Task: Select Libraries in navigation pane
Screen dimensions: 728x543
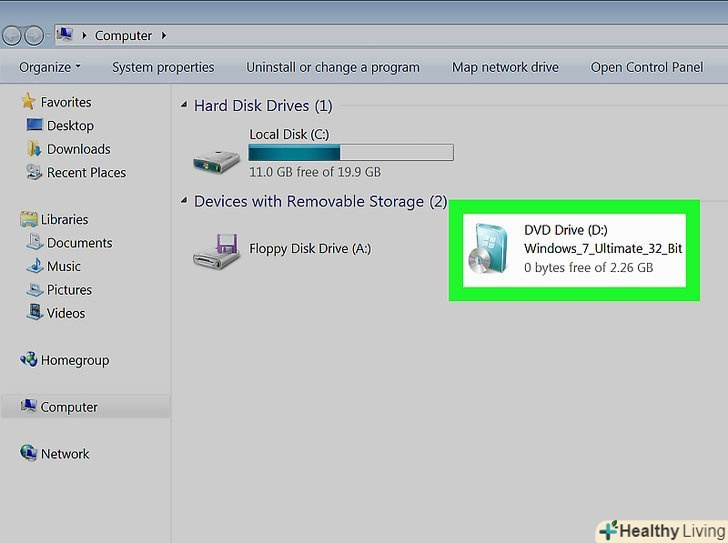Action: tap(65, 220)
